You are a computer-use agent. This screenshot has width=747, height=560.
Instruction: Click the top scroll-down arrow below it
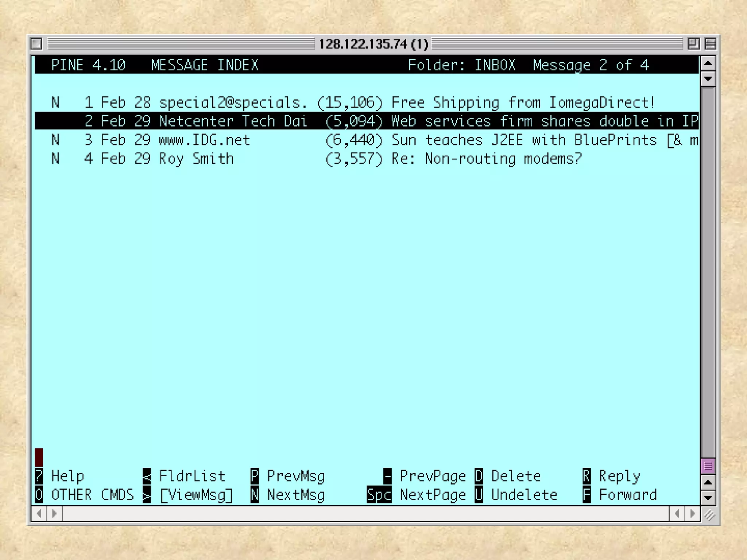(x=708, y=78)
